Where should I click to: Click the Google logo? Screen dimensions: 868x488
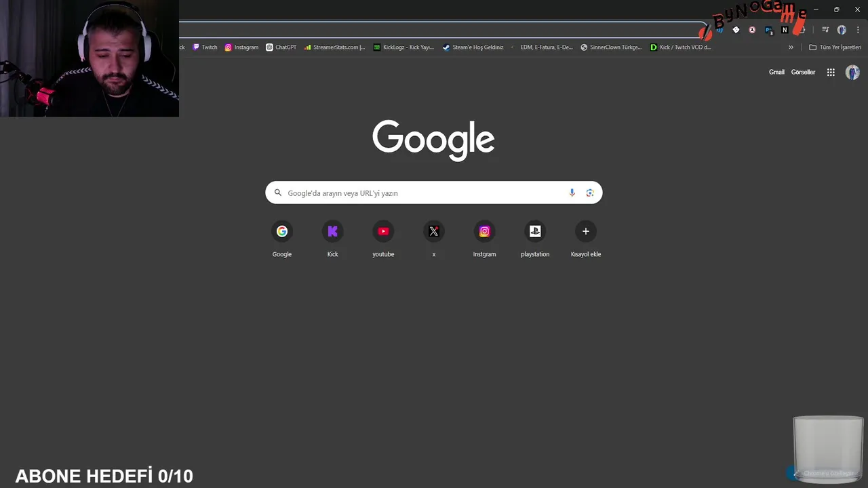(433, 140)
